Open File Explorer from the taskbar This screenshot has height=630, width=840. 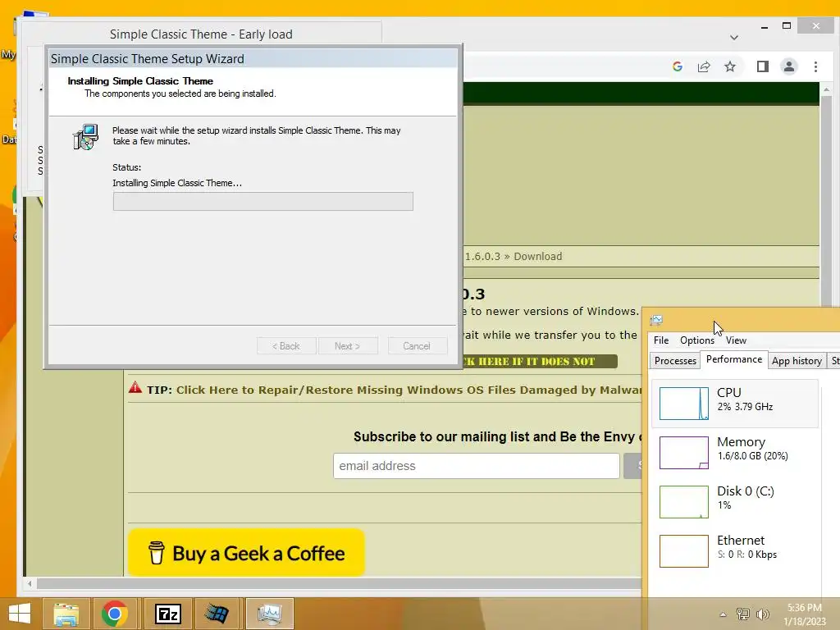click(x=66, y=614)
